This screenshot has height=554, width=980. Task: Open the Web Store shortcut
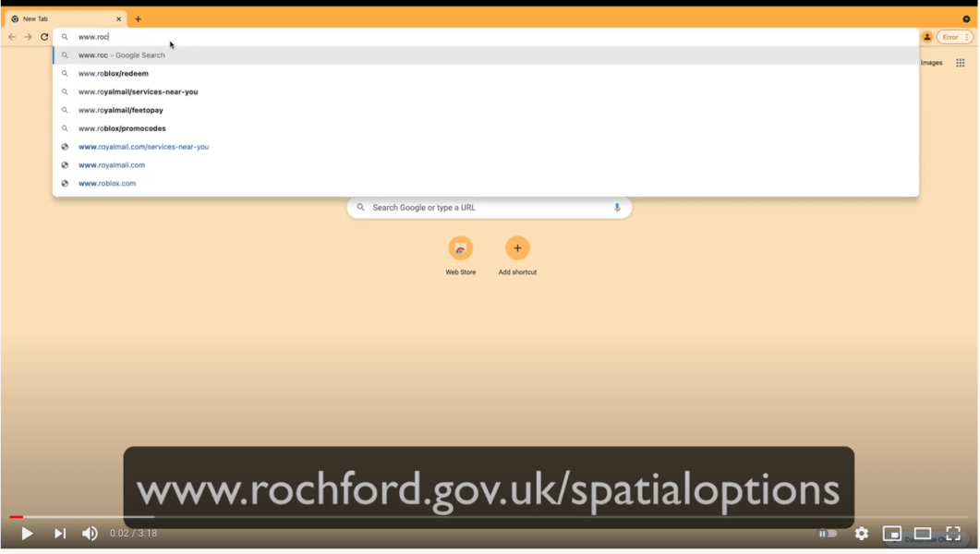point(461,256)
